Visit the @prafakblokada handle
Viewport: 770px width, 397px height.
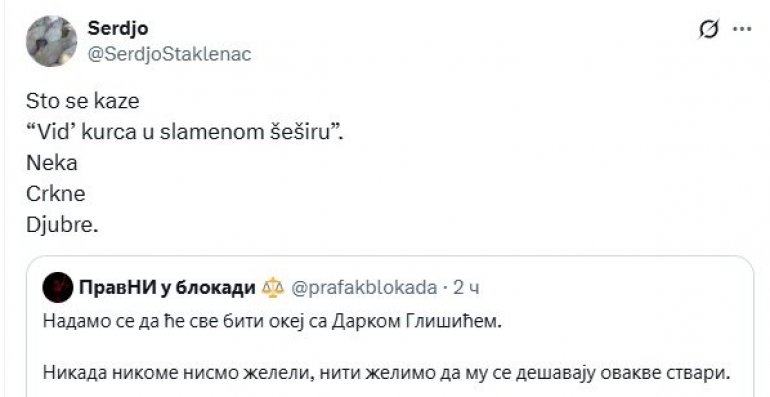click(x=364, y=288)
